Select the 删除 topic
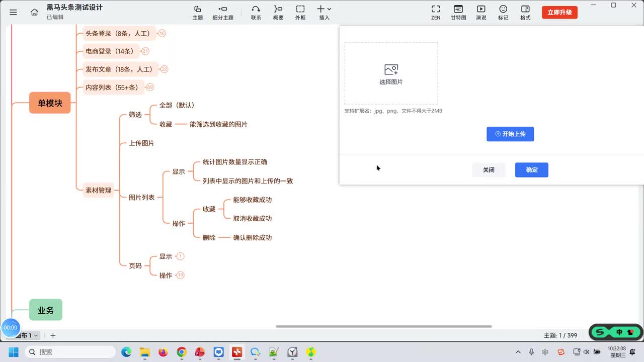The width and height of the screenshot is (644, 362). pyautogui.click(x=209, y=237)
